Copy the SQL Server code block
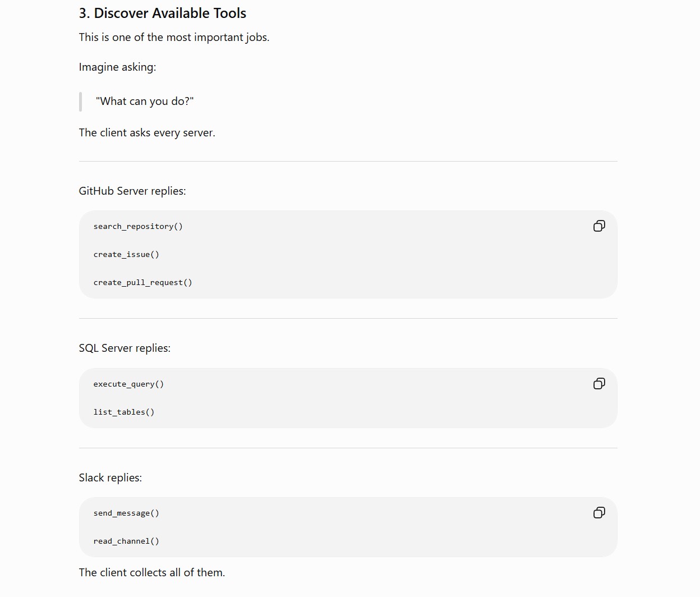Viewport: 700px width, 597px height. (x=599, y=384)
